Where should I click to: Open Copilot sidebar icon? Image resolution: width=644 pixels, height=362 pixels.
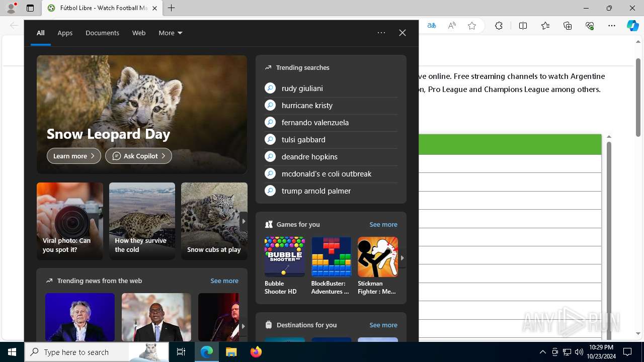tap(632, 26)
